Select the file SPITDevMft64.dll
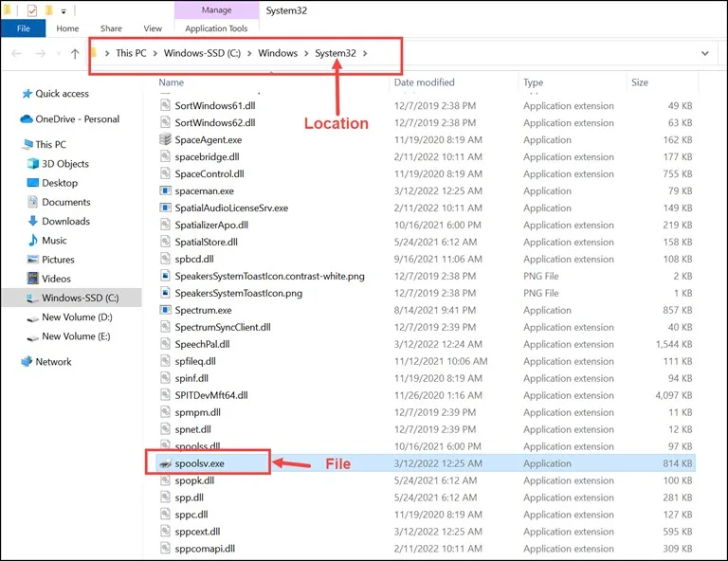 [211, 395]
